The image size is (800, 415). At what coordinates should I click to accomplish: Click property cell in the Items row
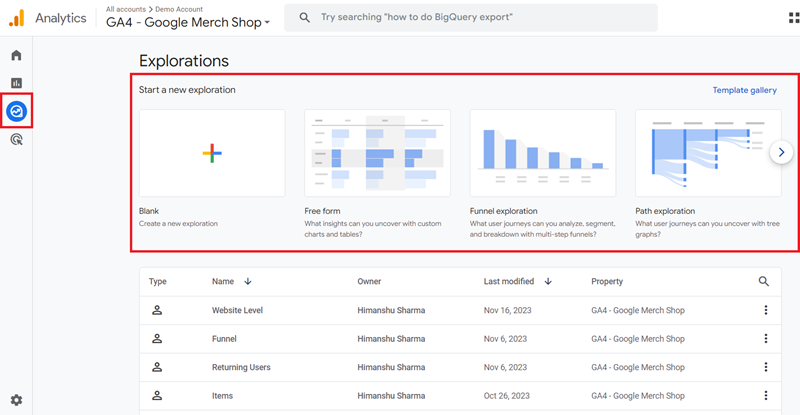638,396
